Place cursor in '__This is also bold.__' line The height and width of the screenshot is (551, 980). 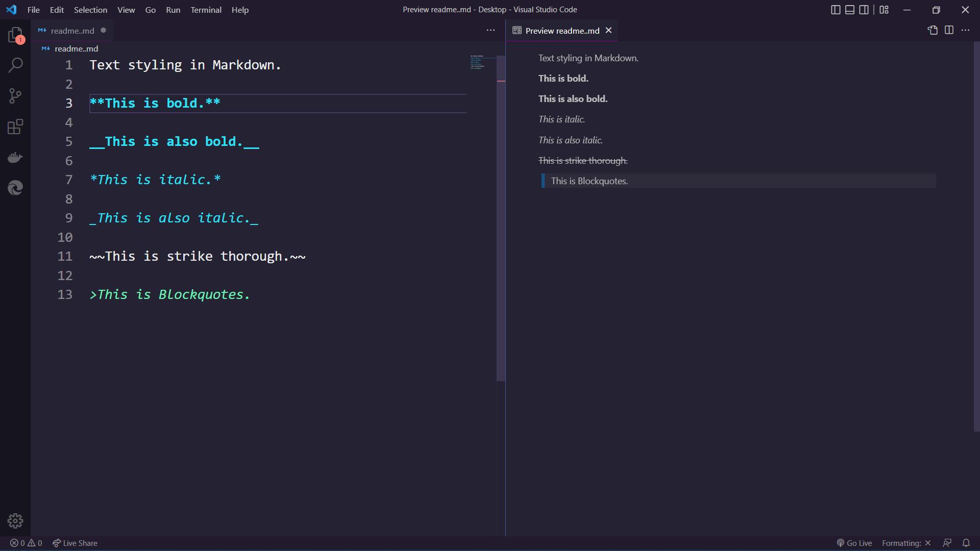[x=174, y=142]
